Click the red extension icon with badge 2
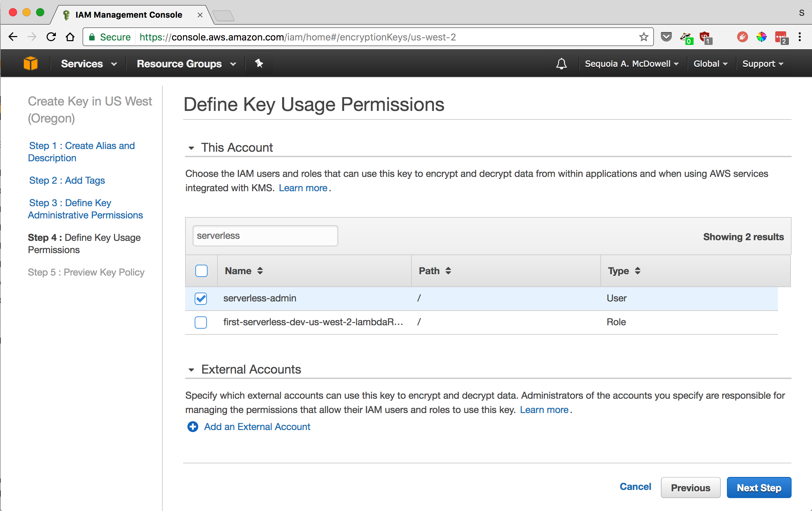Screen dimensions: 812x511 [781, 37]
